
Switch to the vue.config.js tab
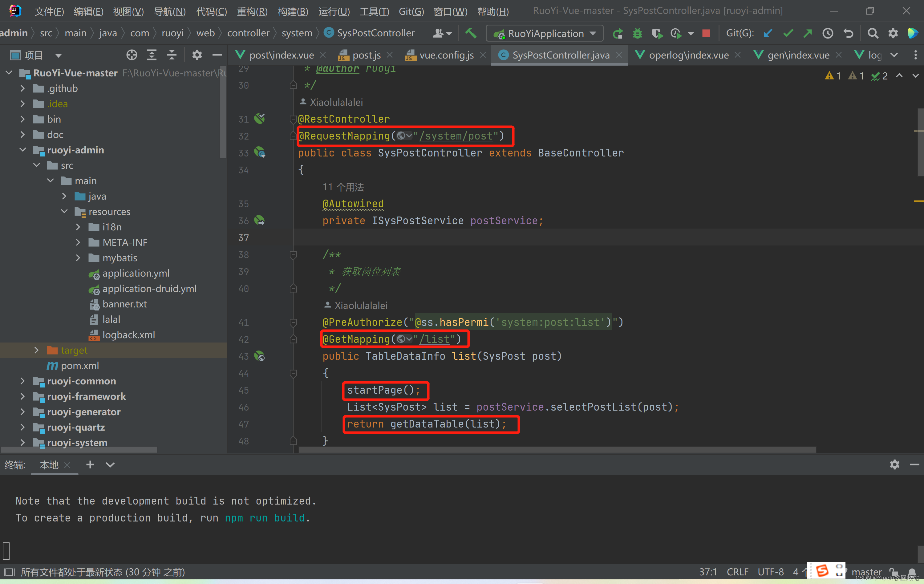pyautogui.click(x=446, y=55)
